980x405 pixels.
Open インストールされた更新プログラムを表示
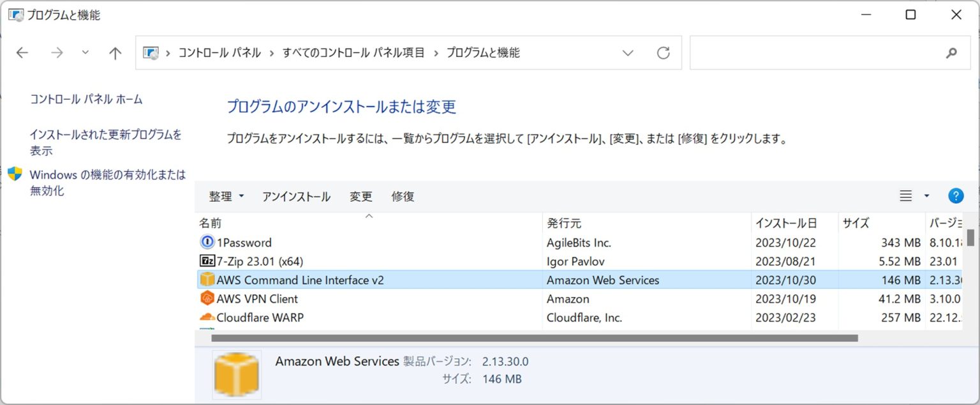coord(106,142)
